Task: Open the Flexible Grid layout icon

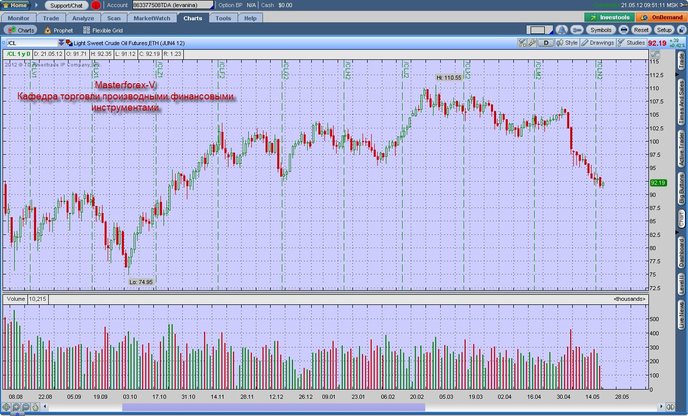Action: [86, 30]
